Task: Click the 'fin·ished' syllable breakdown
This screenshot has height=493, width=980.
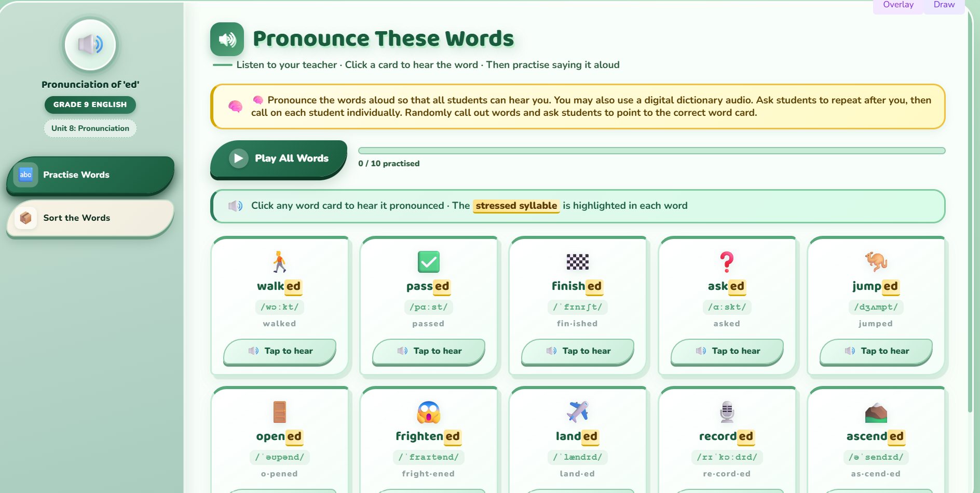Action: coord(577,324)
